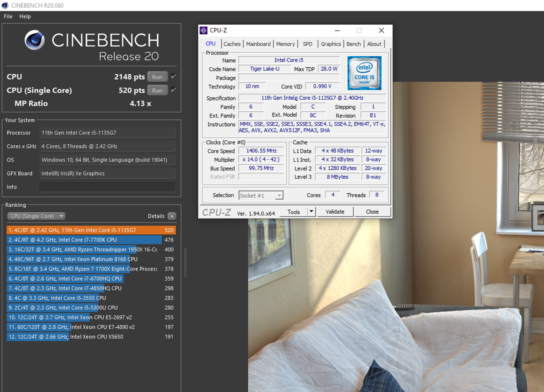
Task: Run the CPU (Single Core) benchmark
Action: pos(157,90)
